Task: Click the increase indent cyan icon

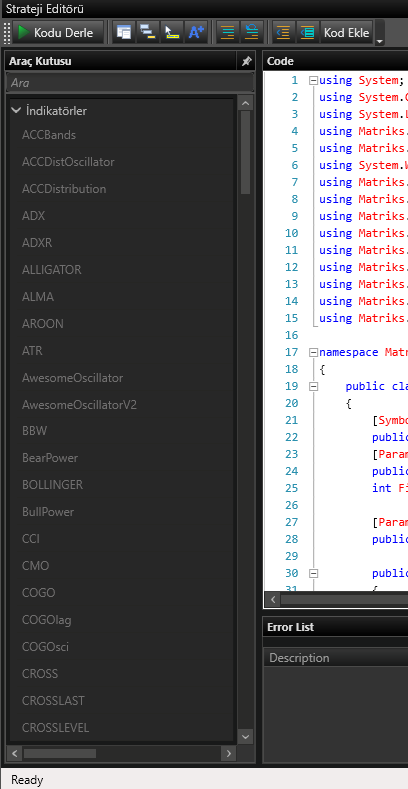Action: point(308,33)
